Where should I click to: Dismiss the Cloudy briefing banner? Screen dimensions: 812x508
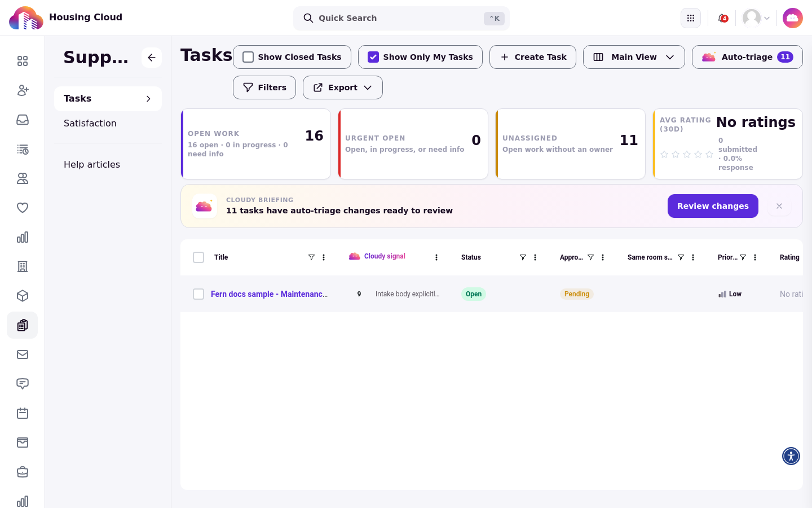point(779,206)
